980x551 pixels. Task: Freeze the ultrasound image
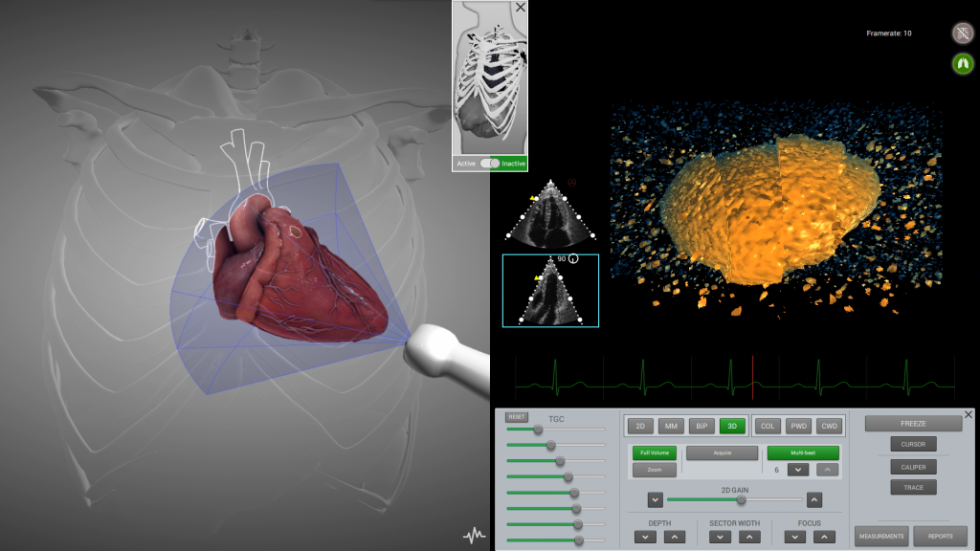pyautogui.click(x=913, y=424)
